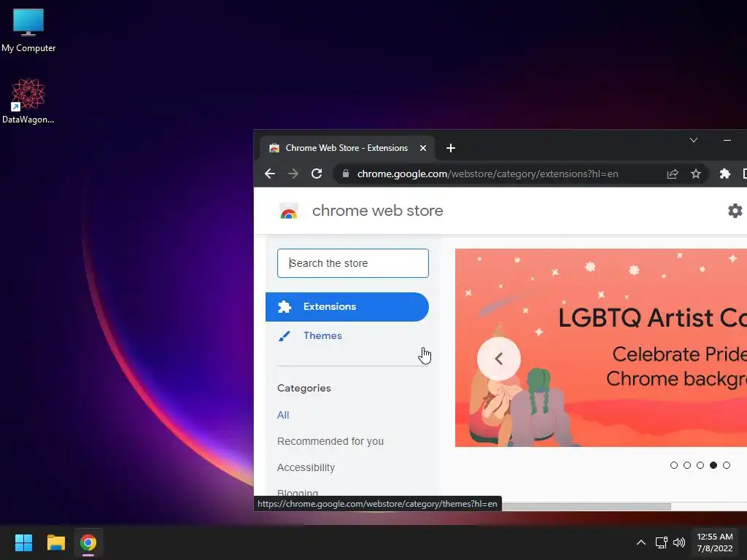Choose the All category
Image resolution: width=747 pixels, height=560 pixels.
(283, 415)
